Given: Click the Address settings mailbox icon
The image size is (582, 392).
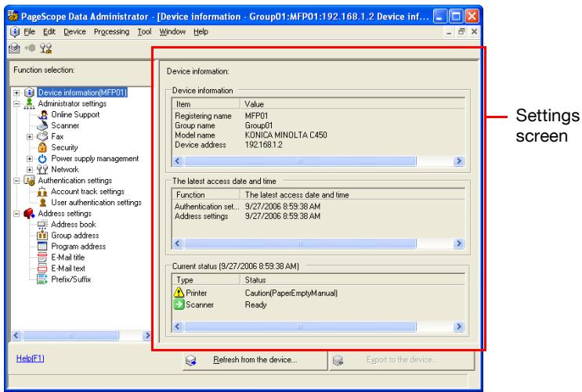Looking at the screenshot, I should click(x=29, y=214).
